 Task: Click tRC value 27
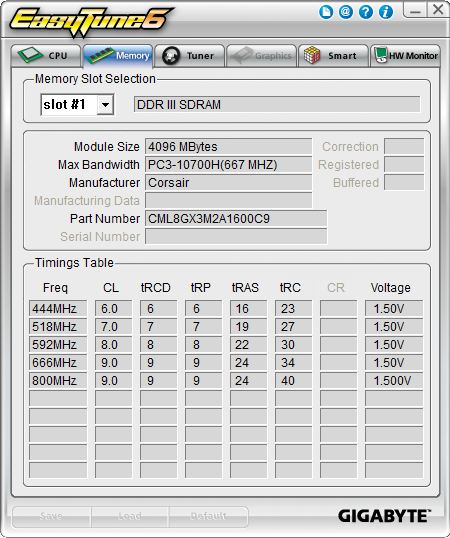click(x=293, y=326)
